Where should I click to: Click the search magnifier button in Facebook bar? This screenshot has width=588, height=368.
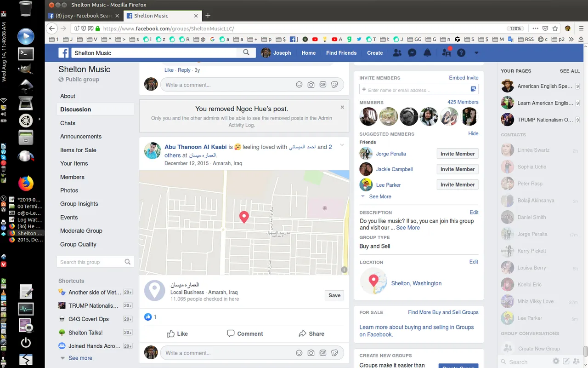(246, 52)
